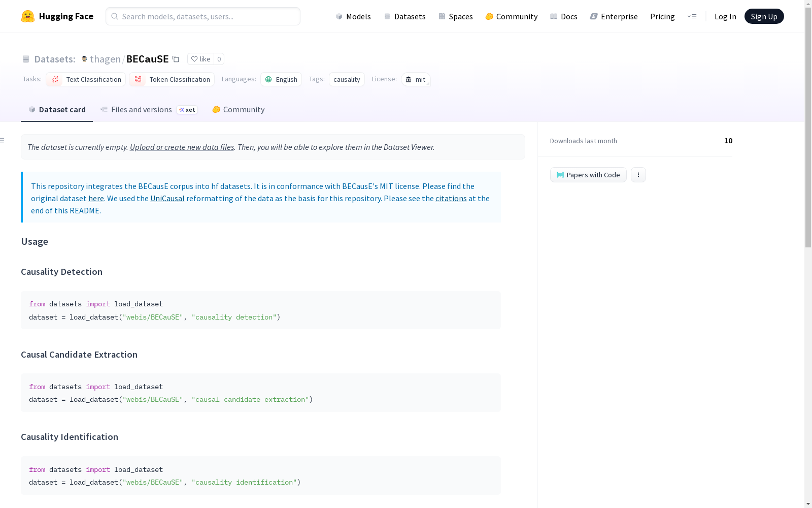This screenshot has width=812, height=508.
Task: Click the heart like button
Action: coord(200,59)
